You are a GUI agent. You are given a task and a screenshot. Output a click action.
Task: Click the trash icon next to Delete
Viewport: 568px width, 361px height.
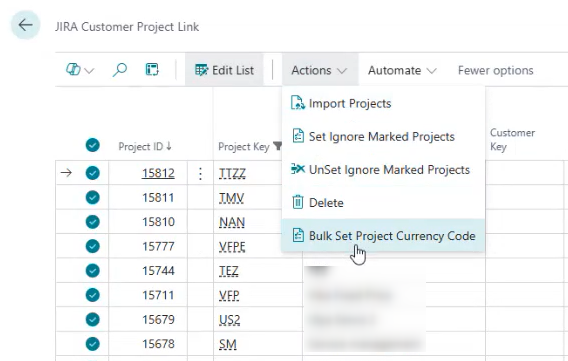pyautogui.click(x=298, y=202)
